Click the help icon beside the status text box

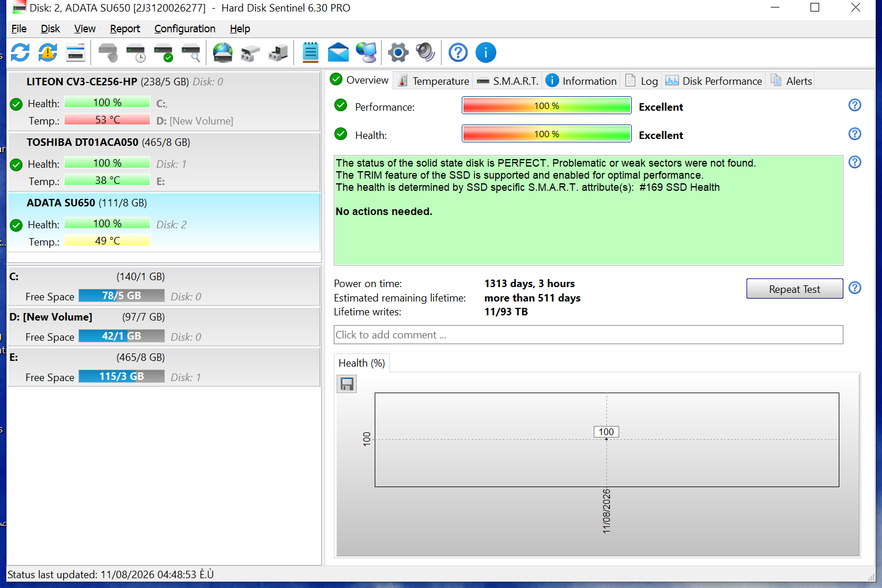tap(855, 162)
